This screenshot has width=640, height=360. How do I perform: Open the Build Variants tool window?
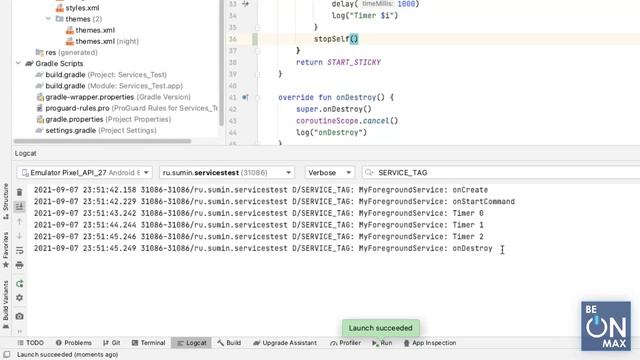[x=5, y=304]
